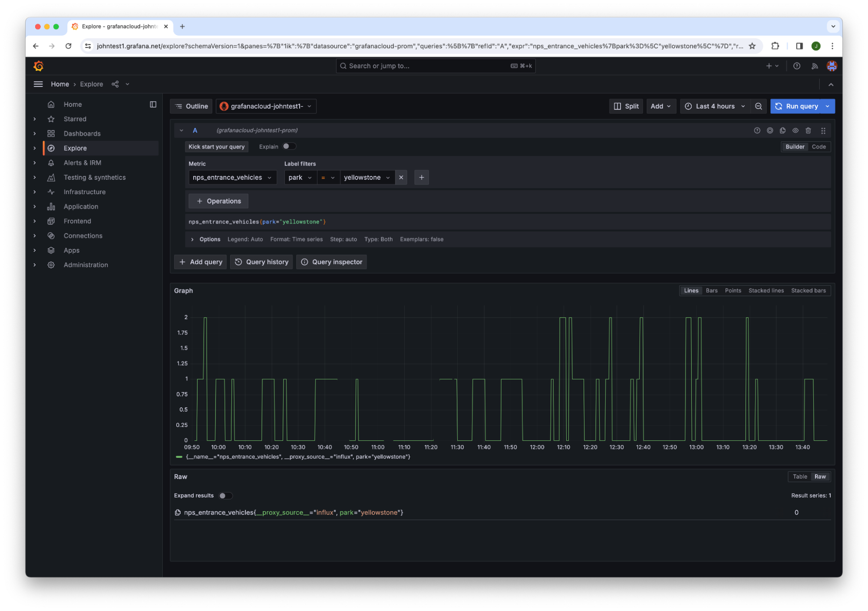Show query help info icon in row A
The width and height of the screenshot is (868, 611).
click(x=757, y=131)
